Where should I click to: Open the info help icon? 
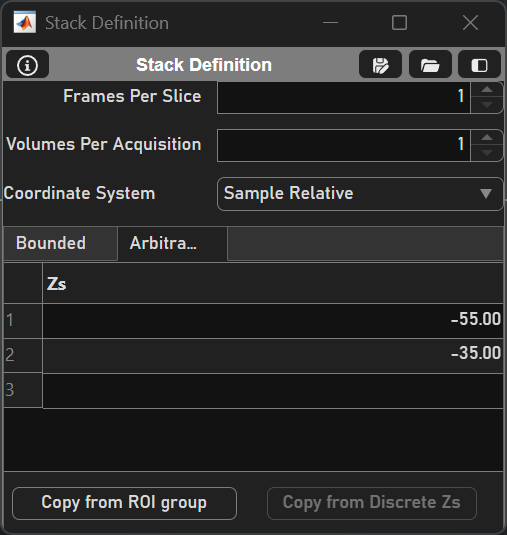click(x=27, y=65)
